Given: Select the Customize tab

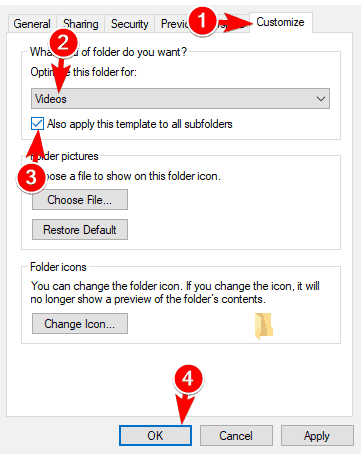Looking at the screenshot, I should 280,22.
